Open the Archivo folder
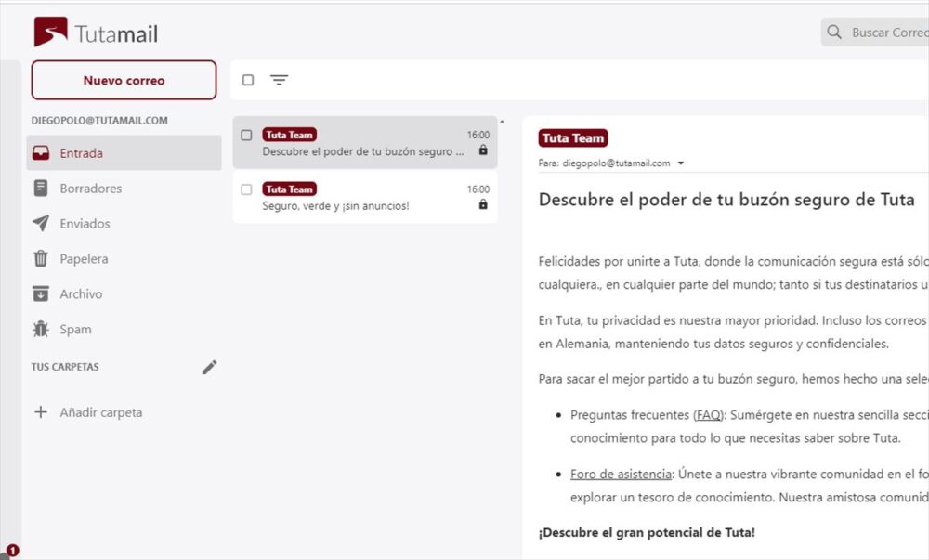Viewport: 929px width, 560px height. [124, 293]
